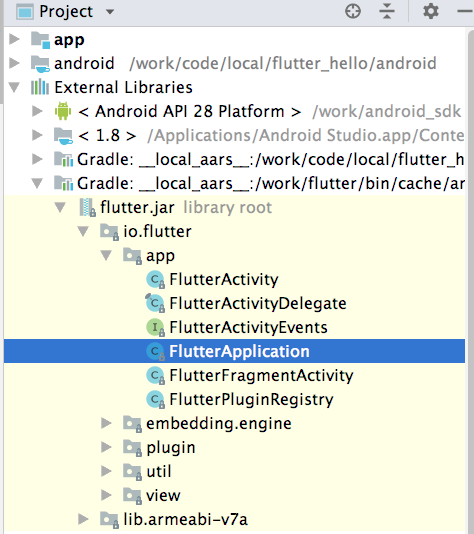The image size is (474, 534).
Task: Collapse the io.flutter package
Action: click(x=83, y=232)
